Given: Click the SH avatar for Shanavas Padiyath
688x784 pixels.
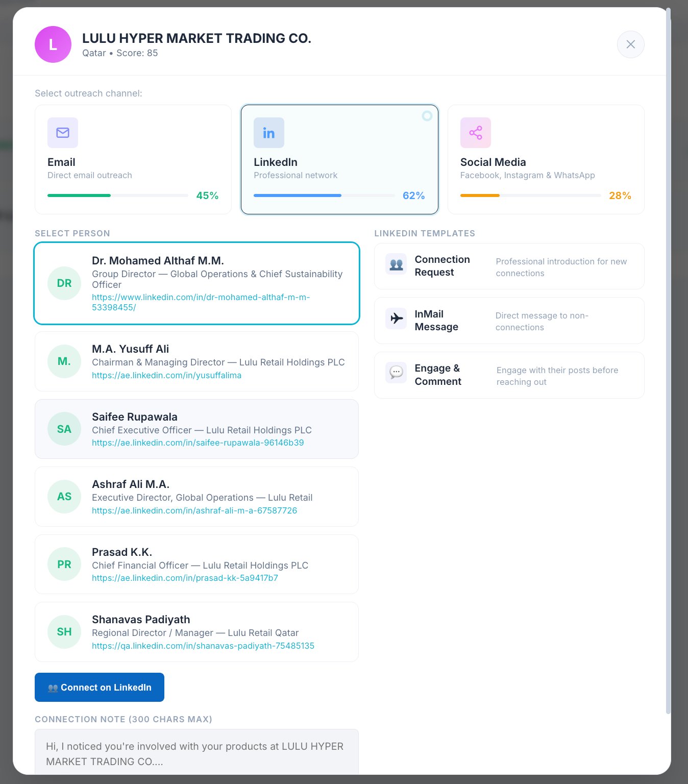Looking at the screenshot, I should [64, 632].
